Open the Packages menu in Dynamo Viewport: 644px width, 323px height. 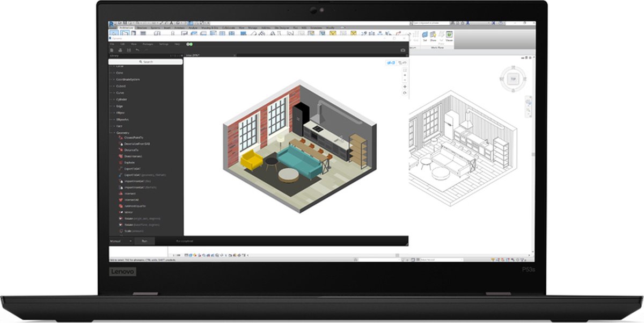tap(148, 44)
